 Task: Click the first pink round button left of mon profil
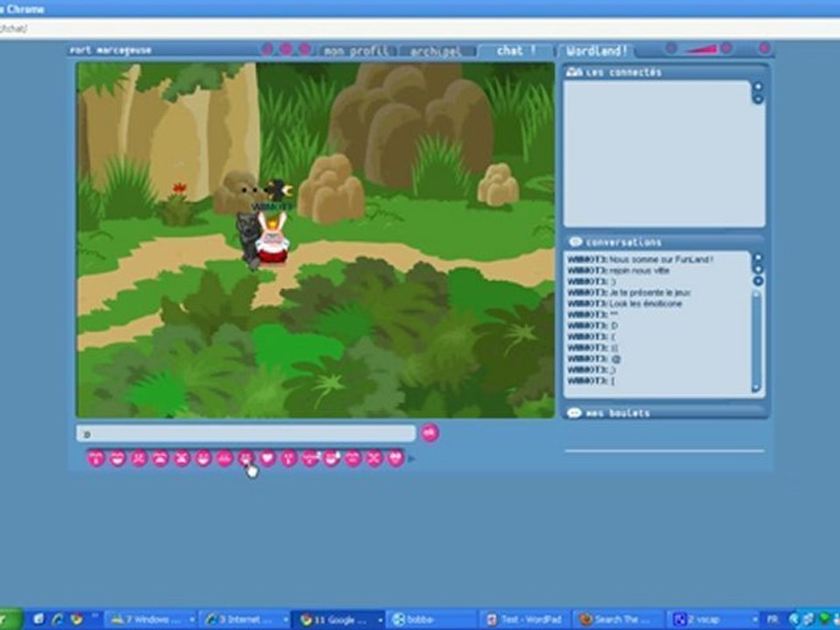(x=267, y=49)
